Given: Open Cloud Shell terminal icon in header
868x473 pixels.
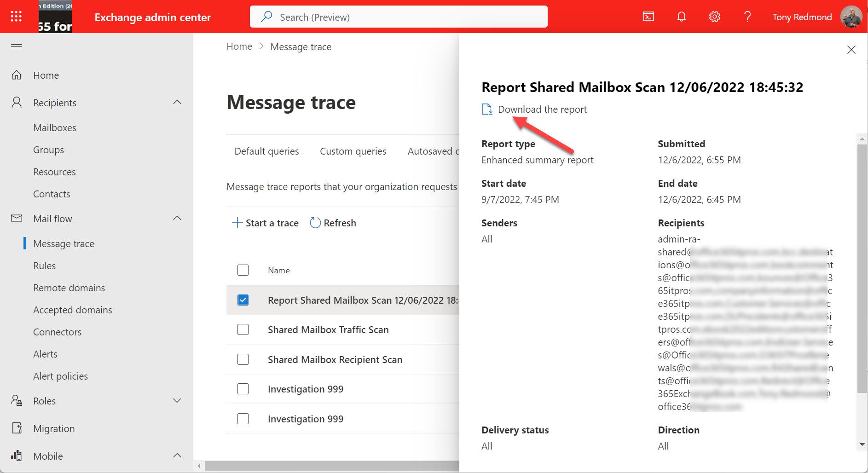Looking at the screenshot, I should coord(648,17).
